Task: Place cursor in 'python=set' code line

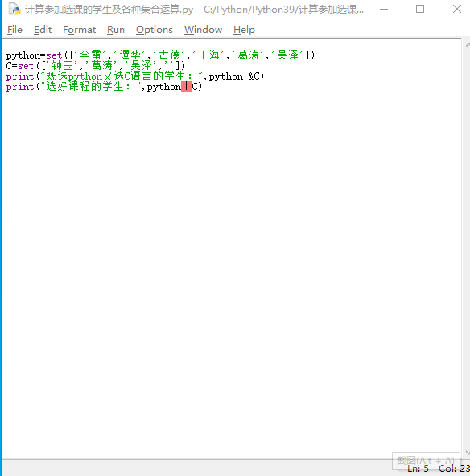Action: point(160,55)
